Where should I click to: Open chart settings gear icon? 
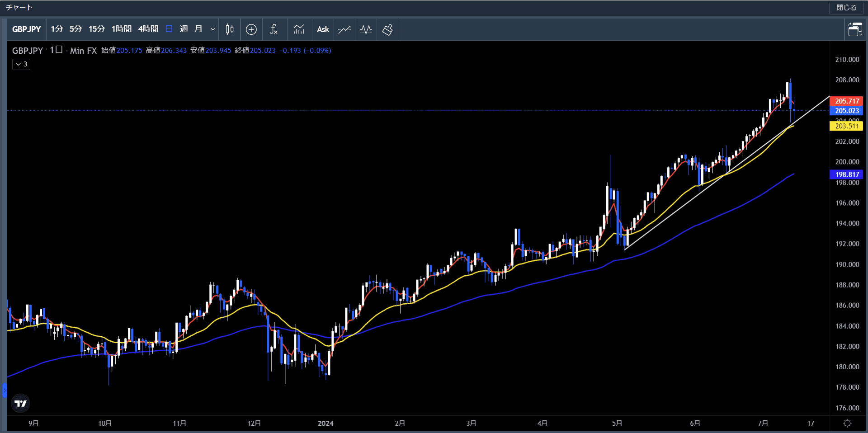pyautogui.click(x=848, y=423)
